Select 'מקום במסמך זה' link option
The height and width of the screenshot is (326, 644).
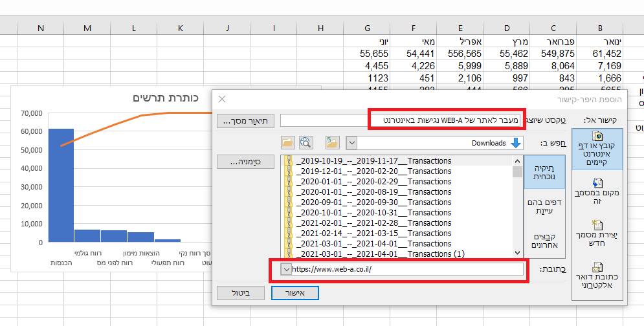597,191
